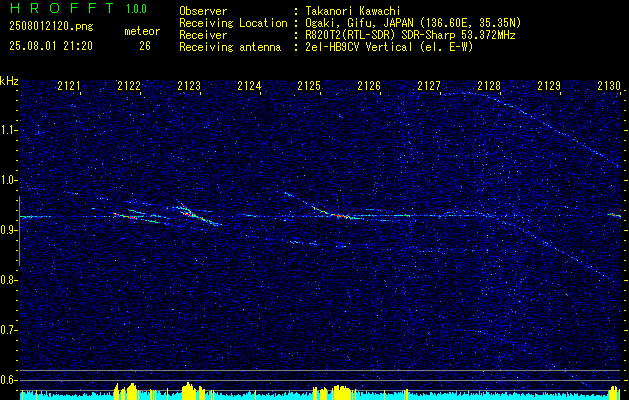
Task: Click the Ogaki, Gifu, JAPAN location text
Action: pos(413,23)
